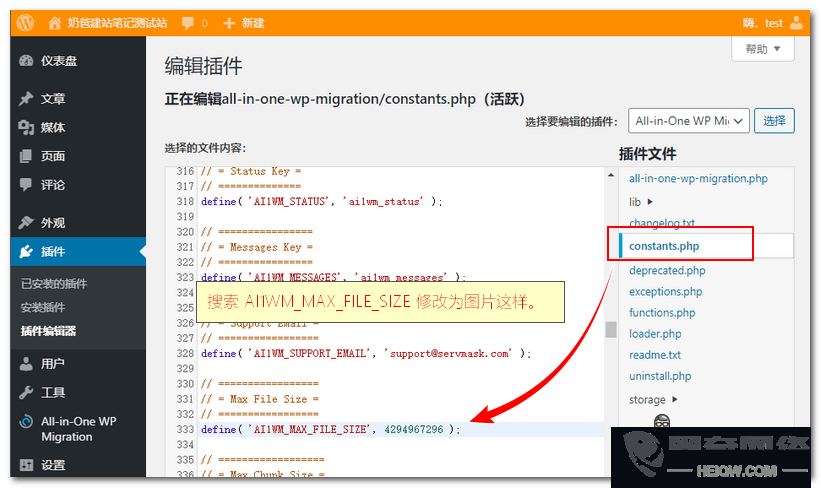Screen dimensions: 821x488
Task: Open uninstall.php file
Action: pyautogui.click(x=660, y=376)
